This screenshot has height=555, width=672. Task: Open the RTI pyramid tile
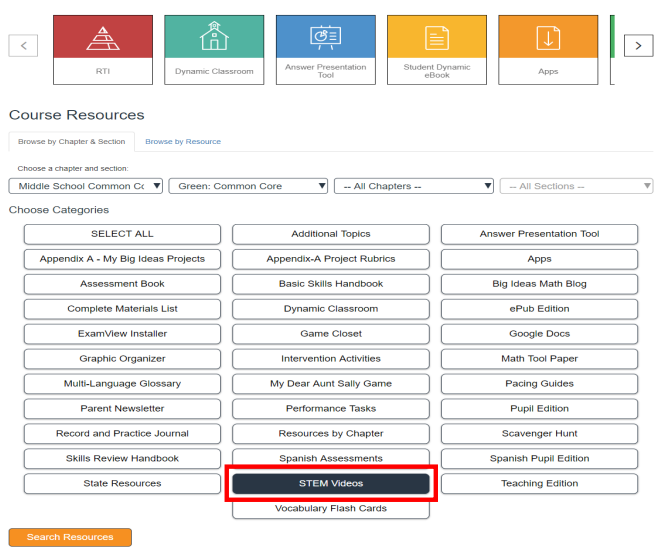103,50
